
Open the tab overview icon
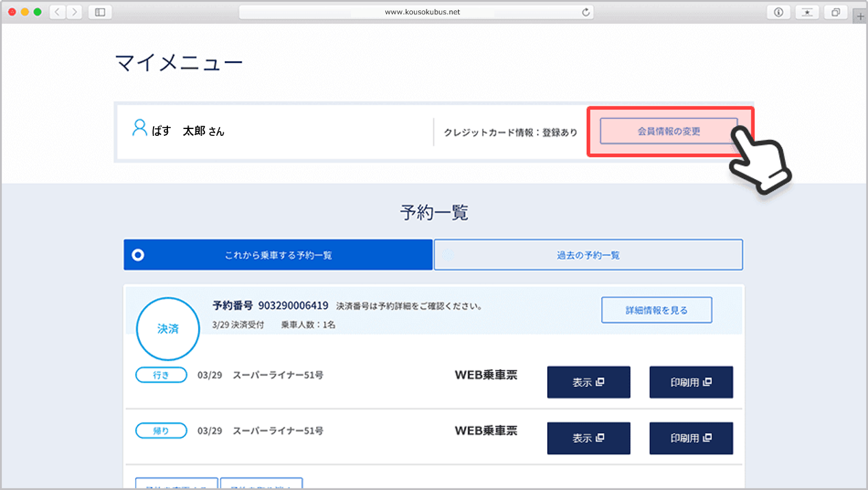835,12
